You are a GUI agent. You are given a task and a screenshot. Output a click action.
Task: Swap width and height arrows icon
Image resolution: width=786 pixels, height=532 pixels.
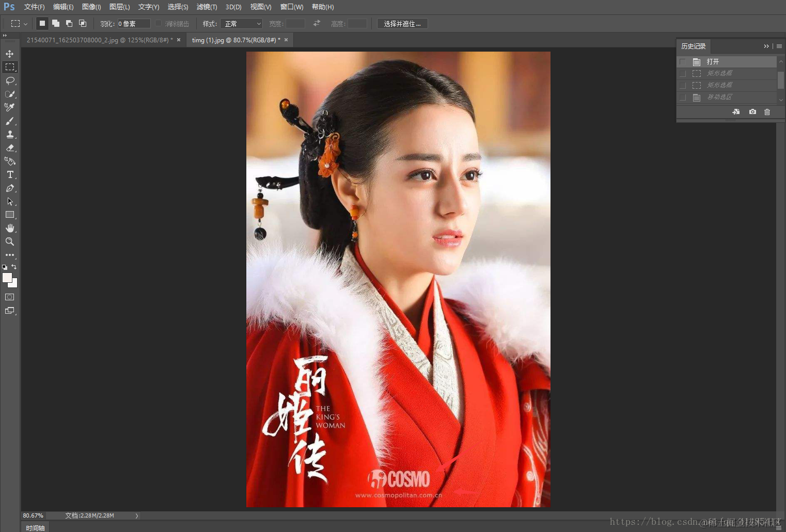pos(317,23)
